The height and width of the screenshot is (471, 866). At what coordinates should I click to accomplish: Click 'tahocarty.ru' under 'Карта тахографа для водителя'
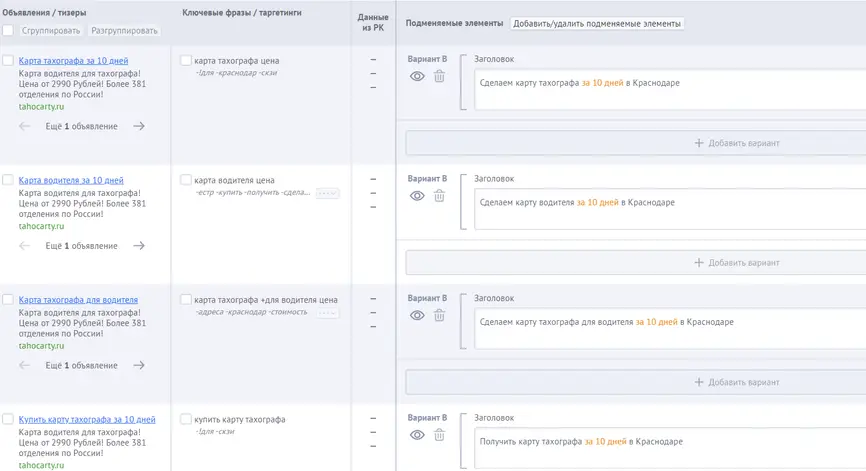click(41, 346)
